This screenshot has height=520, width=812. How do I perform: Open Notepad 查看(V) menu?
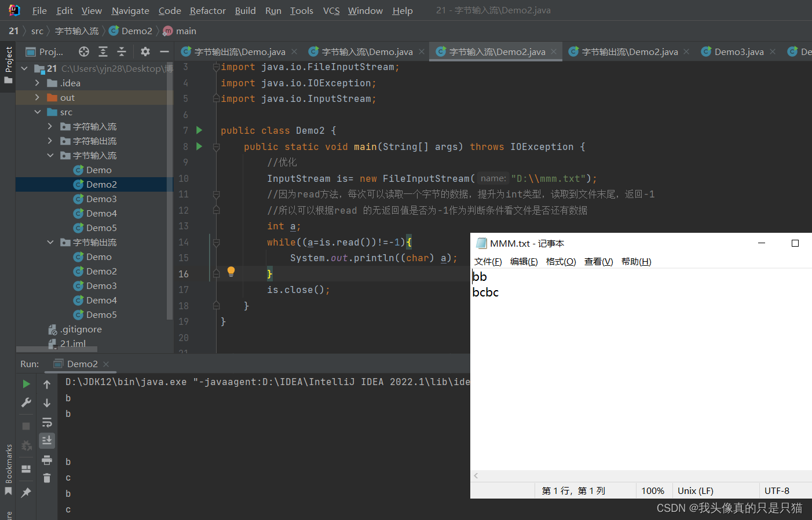coord(598,262)
